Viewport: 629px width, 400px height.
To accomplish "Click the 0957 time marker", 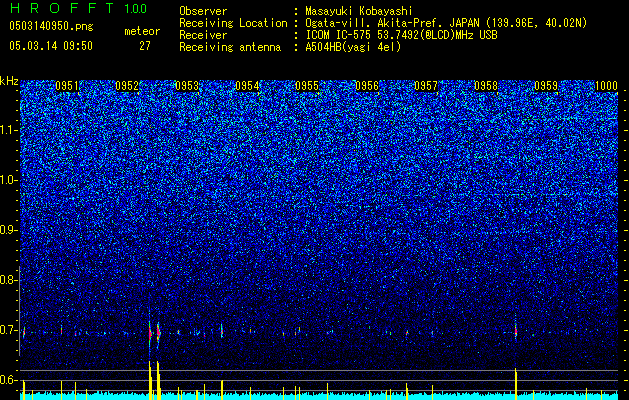I will pyautogui.click(x=426, y=86).
